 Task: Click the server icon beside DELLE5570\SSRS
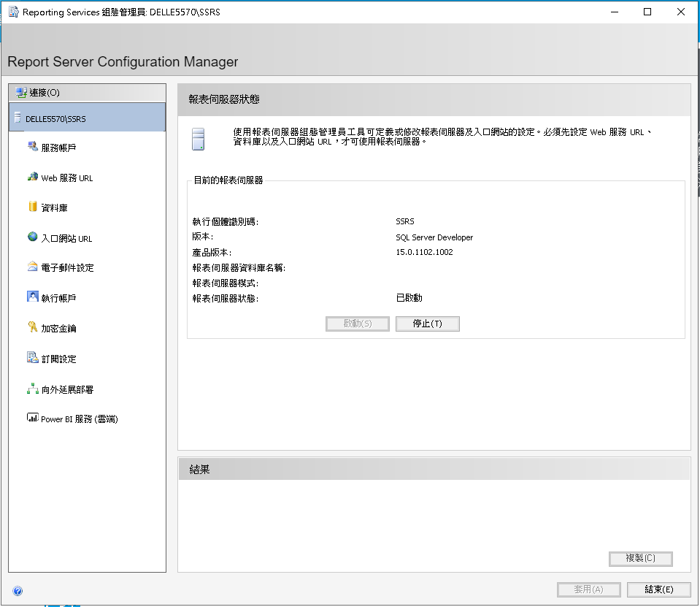[18, 118]
